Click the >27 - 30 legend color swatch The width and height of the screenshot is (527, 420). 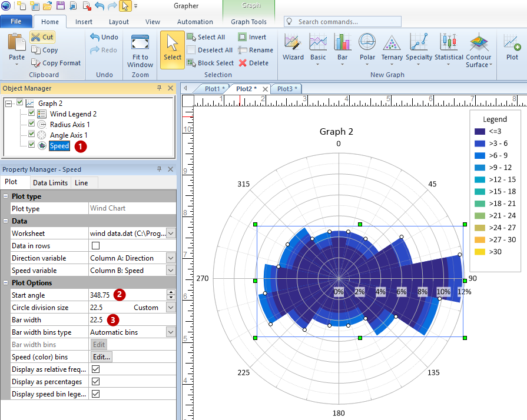pyautogui.click(x=480, y=239)
